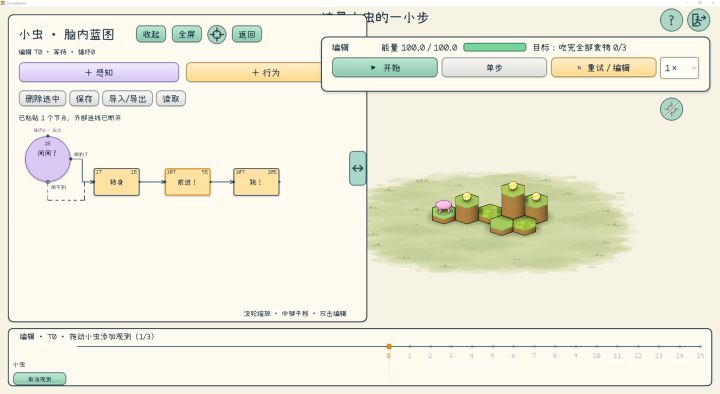Jump to timeline tick 12
This screenshot has height=394, width=720.
(638, 347)
